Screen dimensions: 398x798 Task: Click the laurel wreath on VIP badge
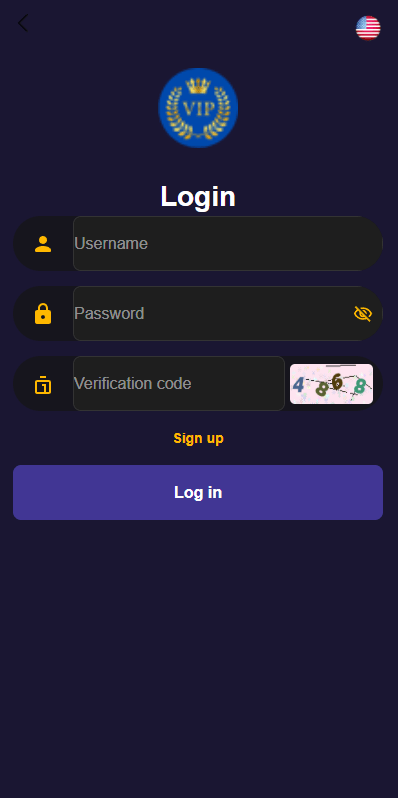tap(198, 113)
